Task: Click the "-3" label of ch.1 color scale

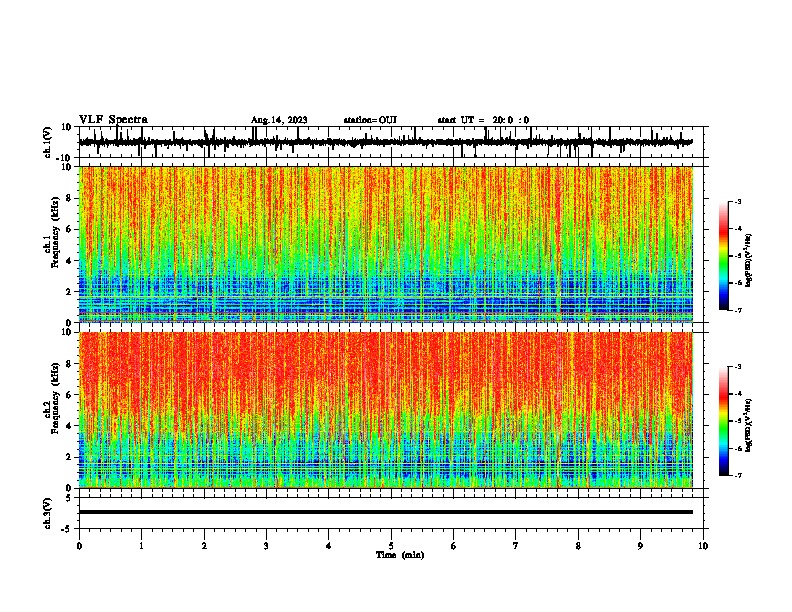Action: click(x=737, y=201)
